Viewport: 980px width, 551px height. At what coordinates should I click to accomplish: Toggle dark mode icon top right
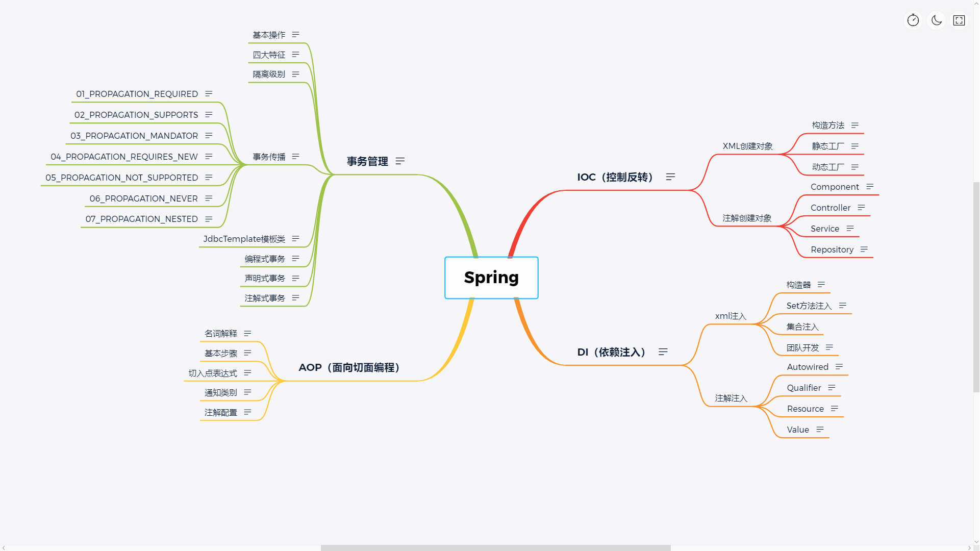pyautogui.click(x=936, y=20)
